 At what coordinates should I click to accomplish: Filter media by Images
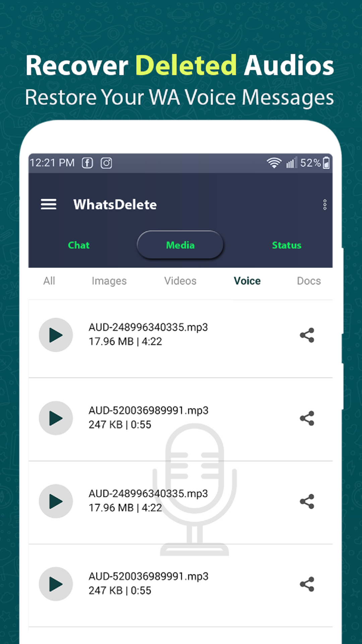pos(109,281)
